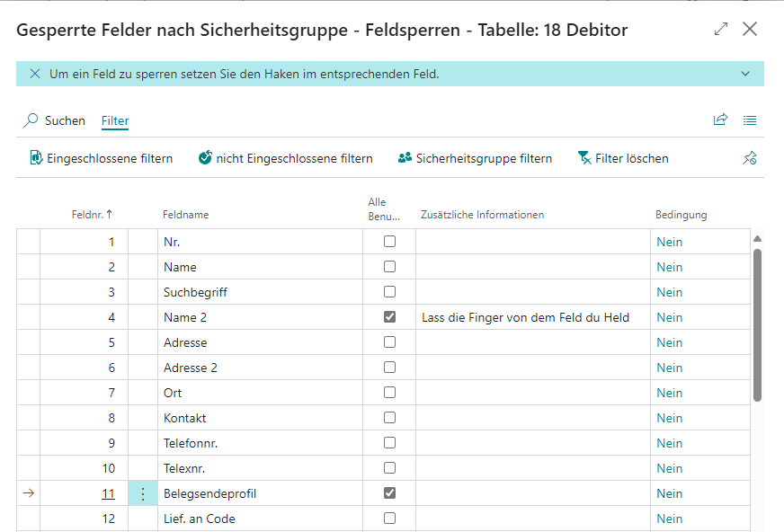Open the Suchen menu item

65,120
